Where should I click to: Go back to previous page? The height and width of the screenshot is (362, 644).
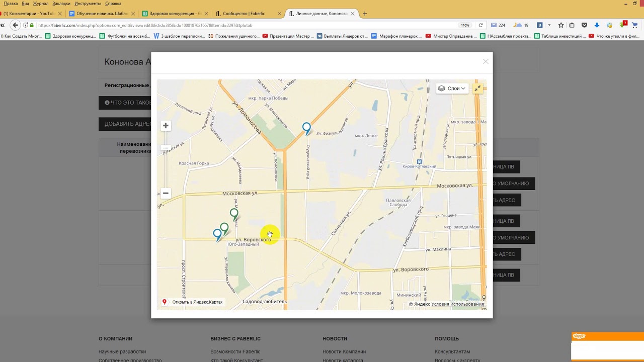[15, 25]
